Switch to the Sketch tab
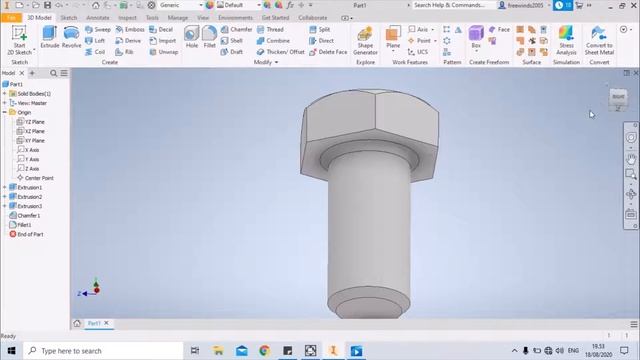Image resolution: width=640 pixels, height=360 pixels. 69,18
